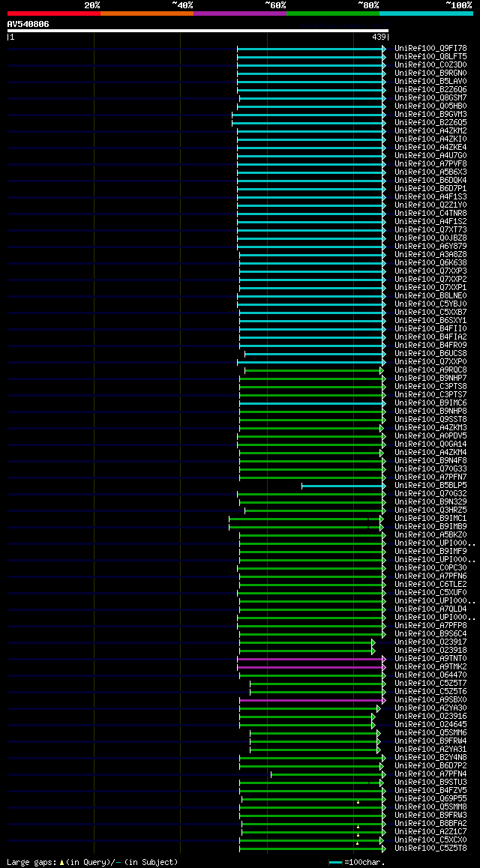This screenshot has width=480, height=868.
Task: Click the cyan alignment bar for UniRef100_B5LAV0
Action: (311, 82)
